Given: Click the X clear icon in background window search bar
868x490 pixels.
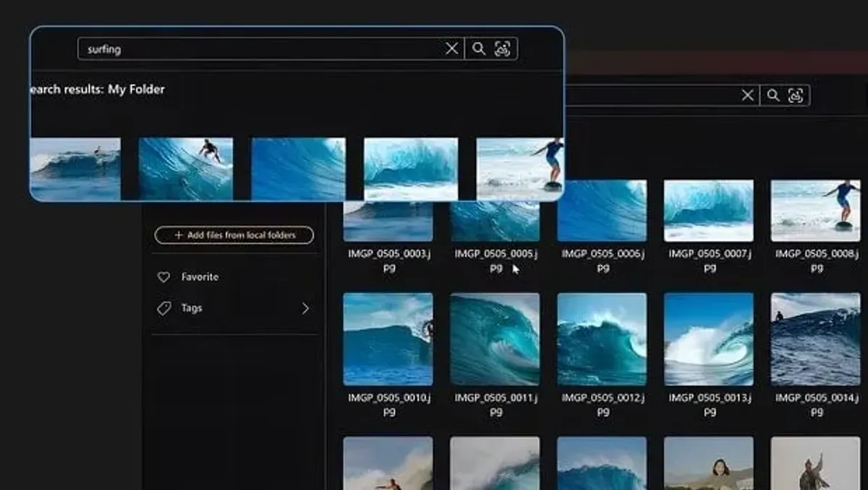Looking at the screenshot, I should point(748,96).
